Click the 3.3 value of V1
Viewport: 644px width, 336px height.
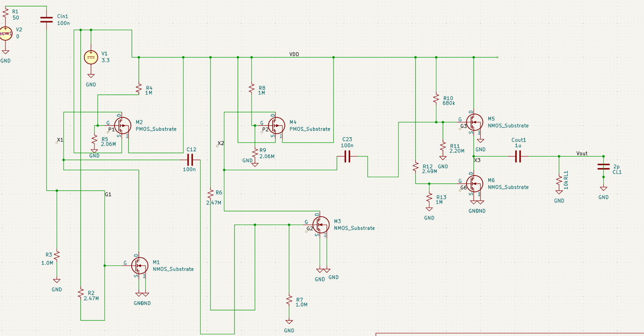point(105,60)
